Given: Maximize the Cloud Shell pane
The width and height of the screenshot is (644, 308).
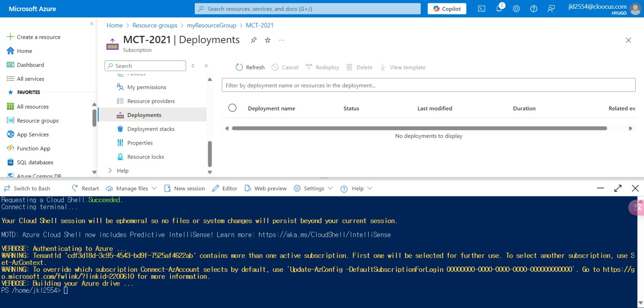Looking at the screenshot, I should [x=618, y=188].
